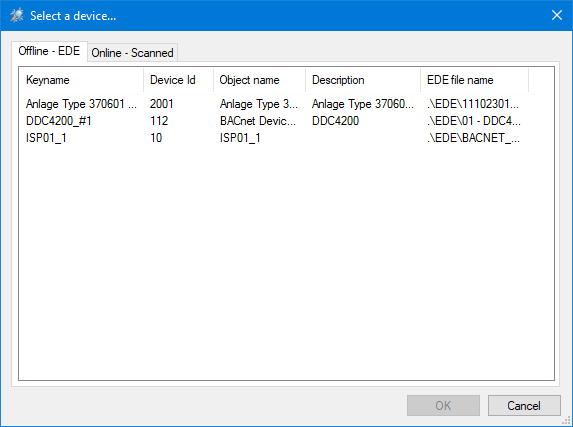Screen dimensions: 573x427
Task: Click device Id 112 cell
Action: point(159,121)
